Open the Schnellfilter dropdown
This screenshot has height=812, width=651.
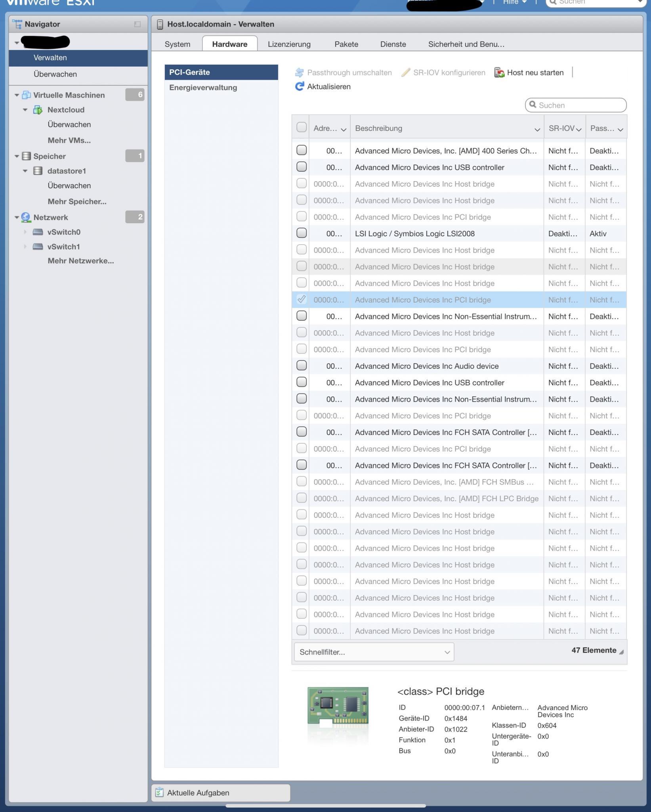[374, 652]
